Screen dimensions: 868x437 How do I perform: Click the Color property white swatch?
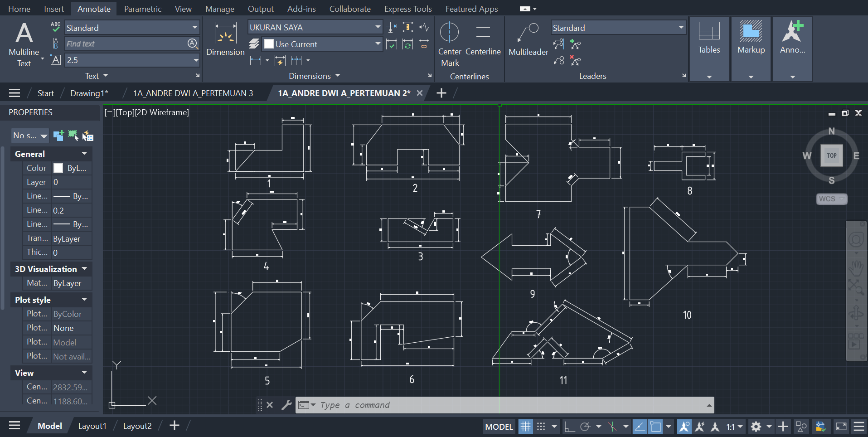pyautogui.click(x=58, y=168)
